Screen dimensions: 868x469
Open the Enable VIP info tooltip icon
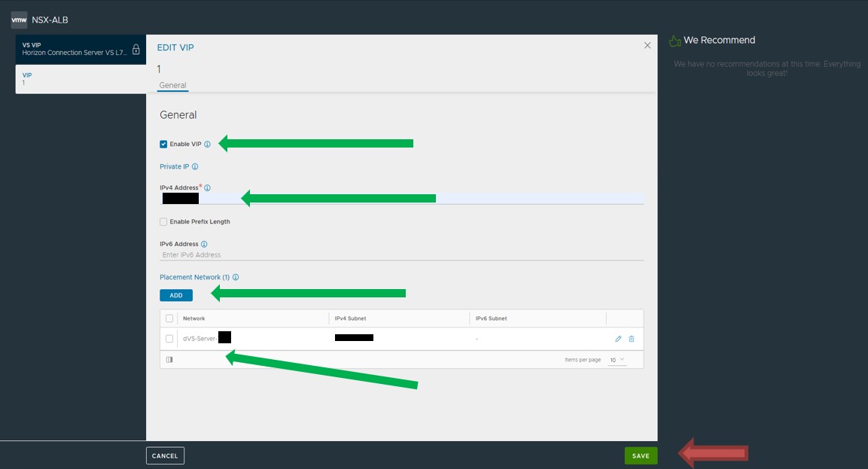point(207,144)
